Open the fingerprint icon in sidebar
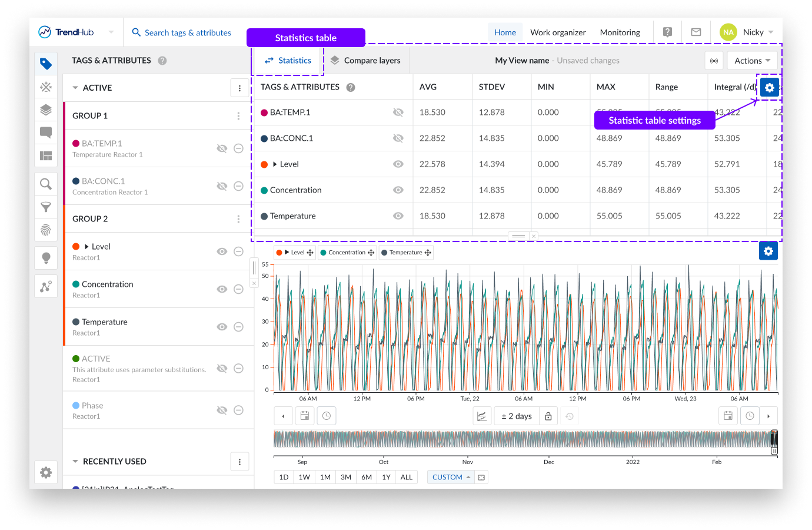The height and width of the screenshot is (530, 812). [46, 229]
